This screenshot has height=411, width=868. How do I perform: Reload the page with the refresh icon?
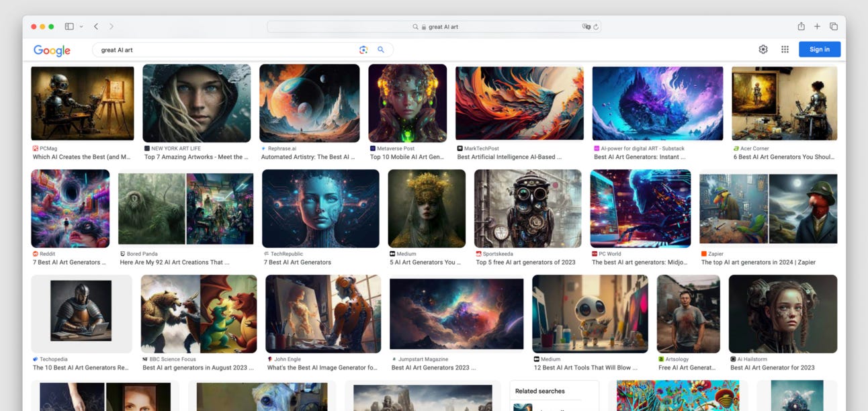click(x=596, y=27)
